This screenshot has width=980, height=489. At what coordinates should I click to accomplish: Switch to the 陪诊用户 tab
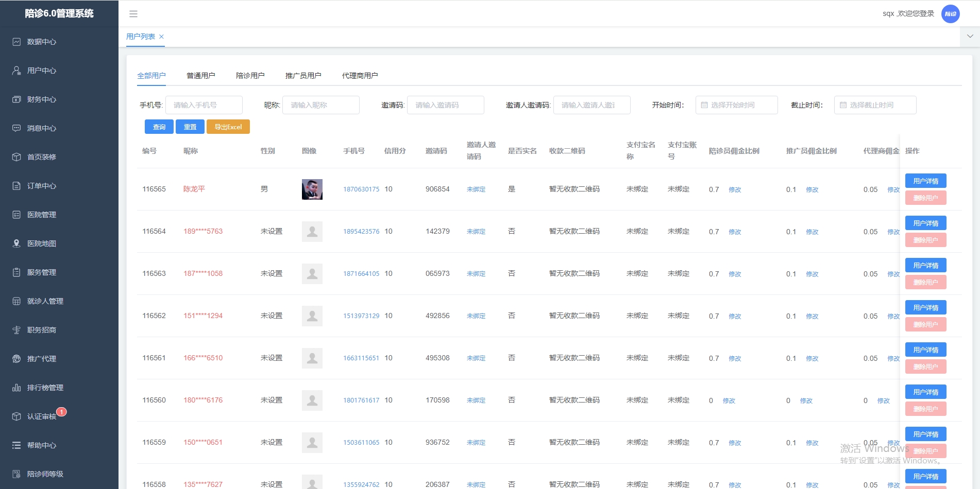250,76
